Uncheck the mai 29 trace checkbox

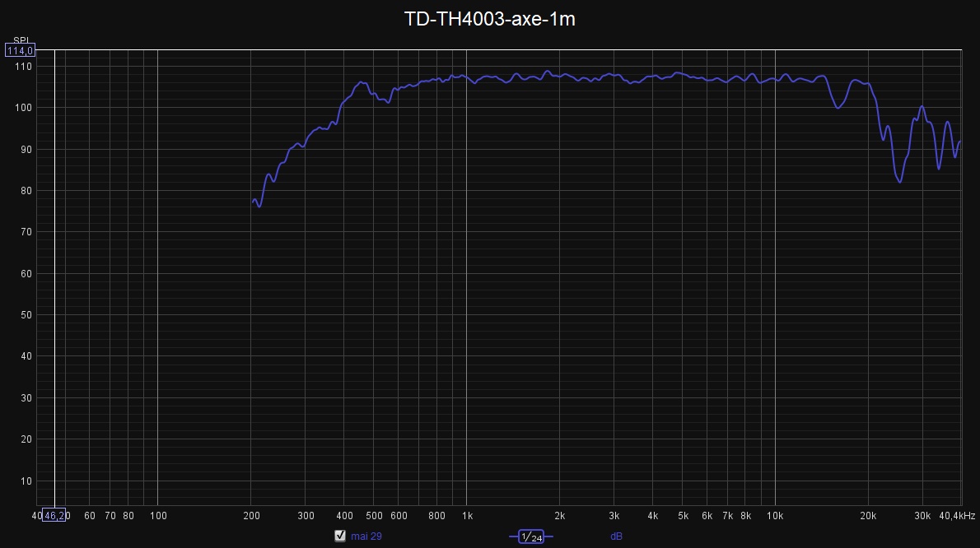tap(339, 536)
